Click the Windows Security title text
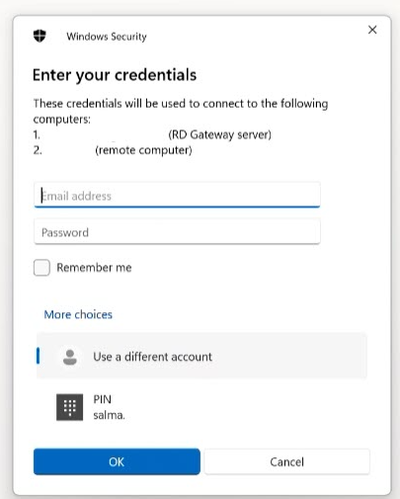400x499 pixels. [106, 36]
